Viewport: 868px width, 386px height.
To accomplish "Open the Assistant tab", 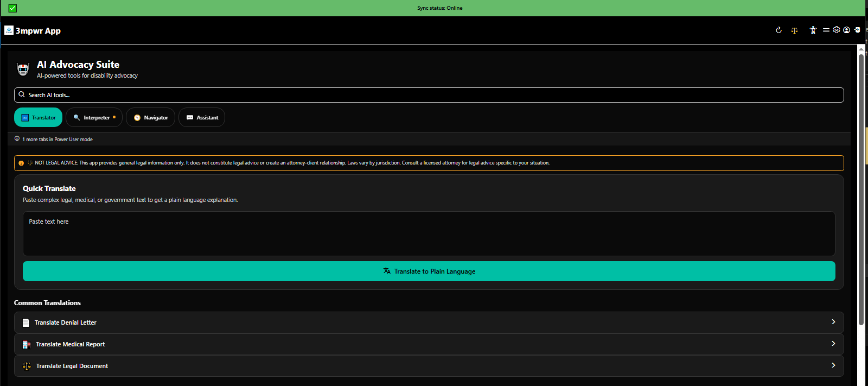I will coord(202,117).
